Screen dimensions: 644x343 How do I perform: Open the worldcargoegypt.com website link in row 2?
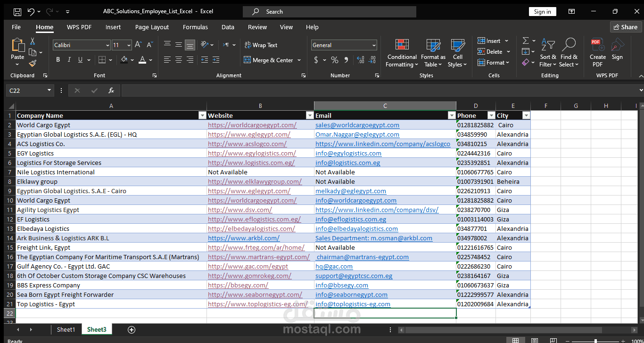point(252,125)
